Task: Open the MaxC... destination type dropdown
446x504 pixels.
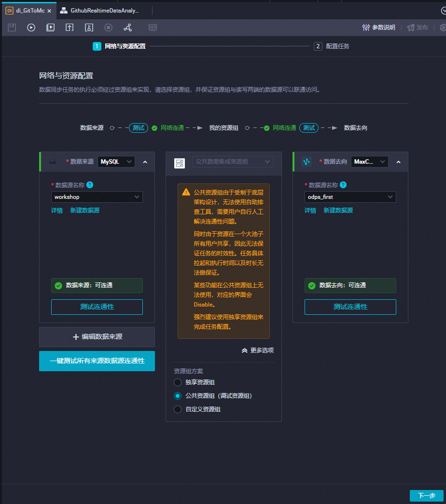Action: 370,162
